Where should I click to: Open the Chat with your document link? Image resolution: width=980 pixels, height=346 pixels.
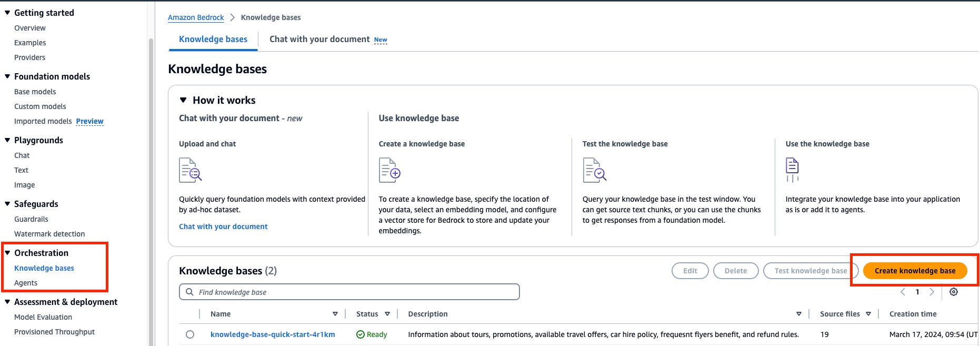tap(223, 226)
